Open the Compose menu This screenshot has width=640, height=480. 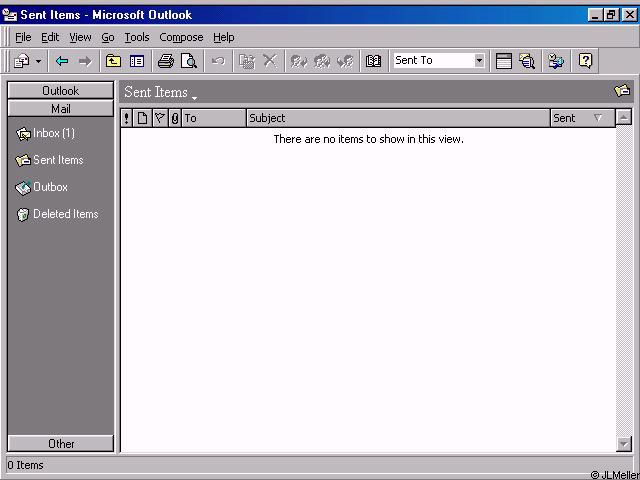181,37
